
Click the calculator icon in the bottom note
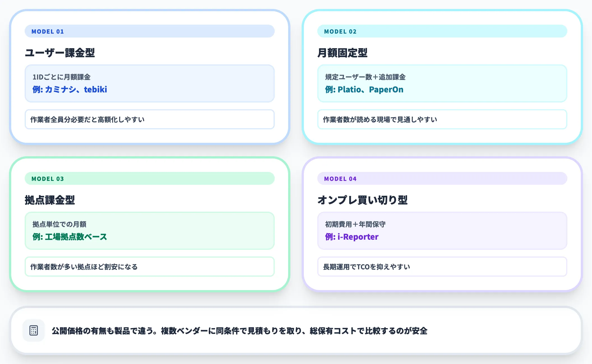pyautogui.click(x=34, y=331)
